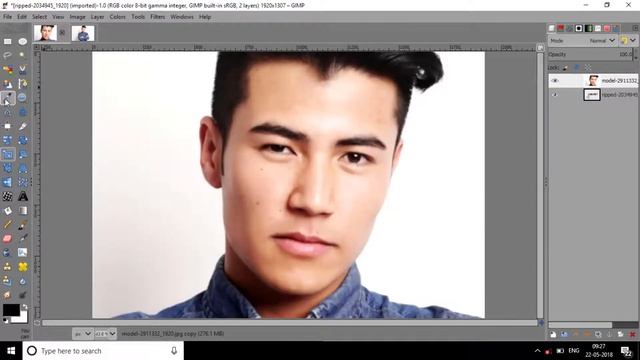The height and width of the screenshot is (360, 640).
Task: Select the Scale tool
Action: (8, 154)
